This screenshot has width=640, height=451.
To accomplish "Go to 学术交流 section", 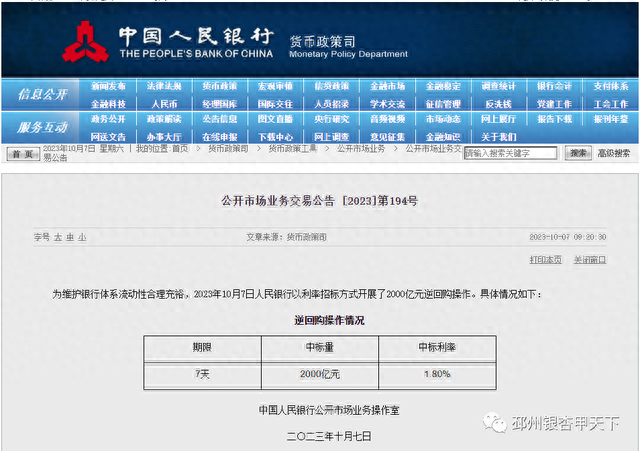I will click(x=387, y=104).
